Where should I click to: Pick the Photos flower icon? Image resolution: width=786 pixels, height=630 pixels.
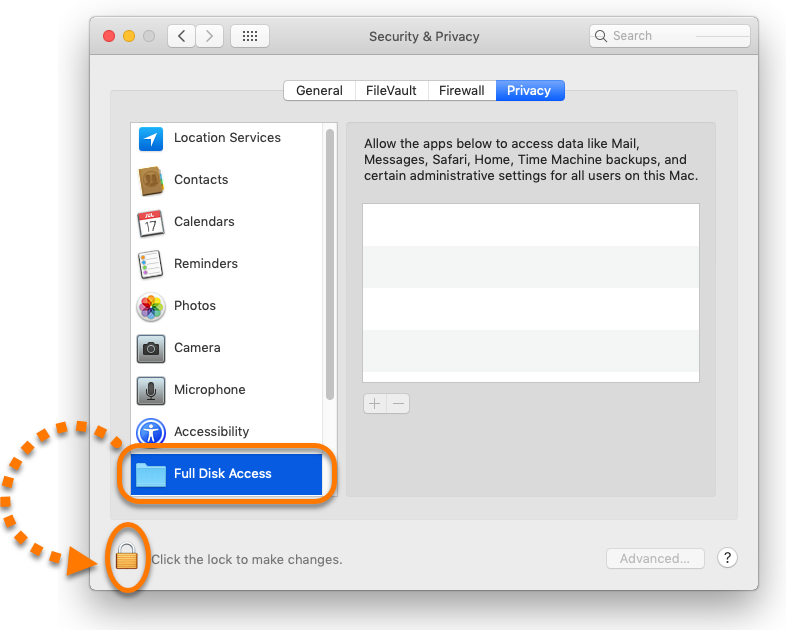(x=151, y=307)
